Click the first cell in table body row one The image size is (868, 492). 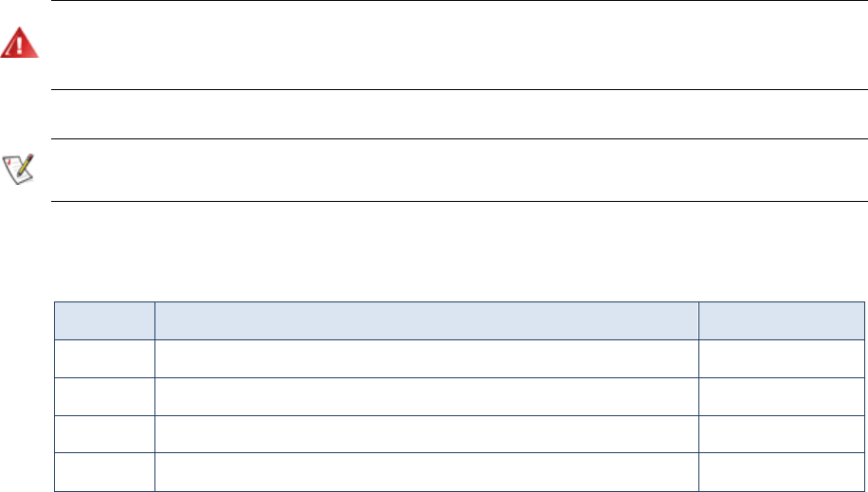pyautogui.click(x=104, y=358)
